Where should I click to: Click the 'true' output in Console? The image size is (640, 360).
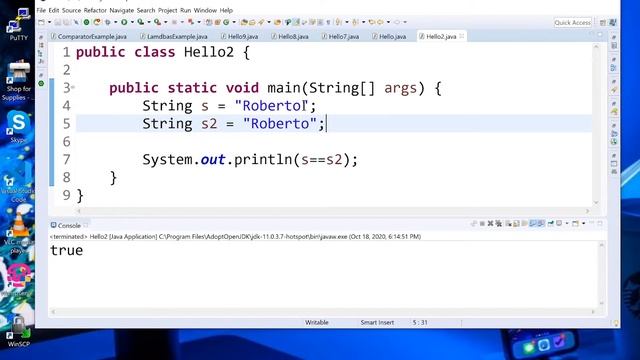pos(67,250)
